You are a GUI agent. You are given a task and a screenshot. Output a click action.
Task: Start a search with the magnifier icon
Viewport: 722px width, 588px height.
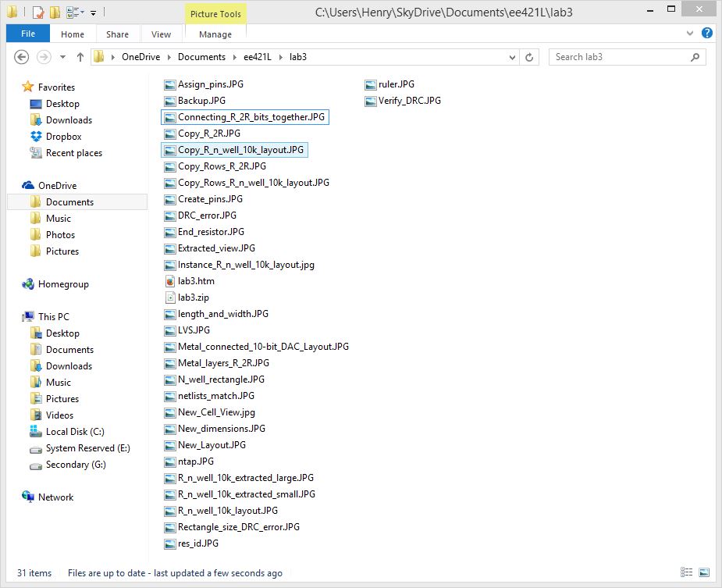(694, 56)
